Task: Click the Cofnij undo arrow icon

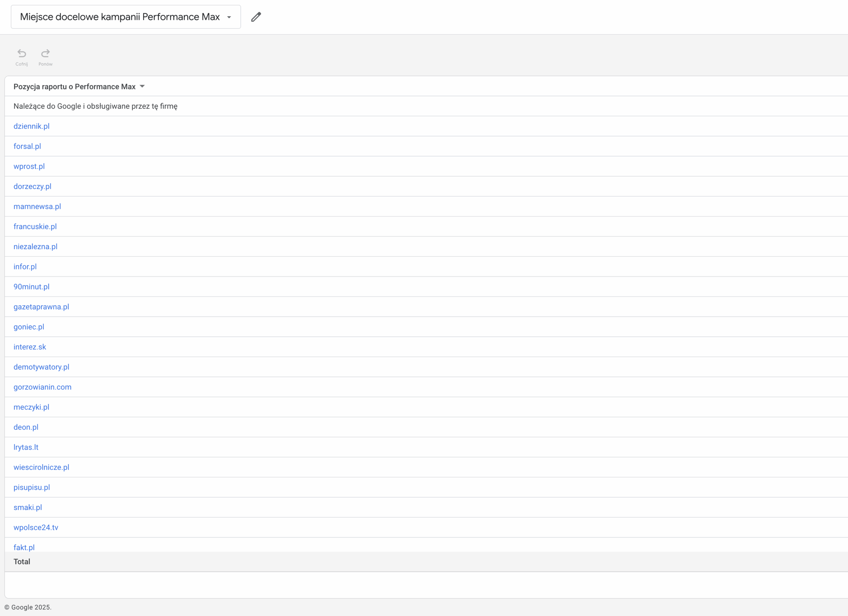Action: pyautogui.click(x=22, y=53)
